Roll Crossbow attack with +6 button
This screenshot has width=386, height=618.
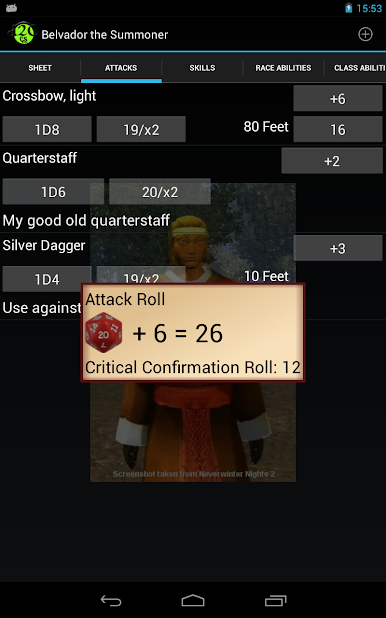(338, 99)
